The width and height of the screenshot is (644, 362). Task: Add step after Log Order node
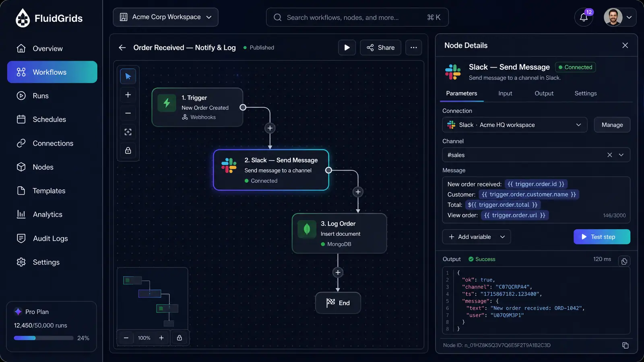coord(338,273)
